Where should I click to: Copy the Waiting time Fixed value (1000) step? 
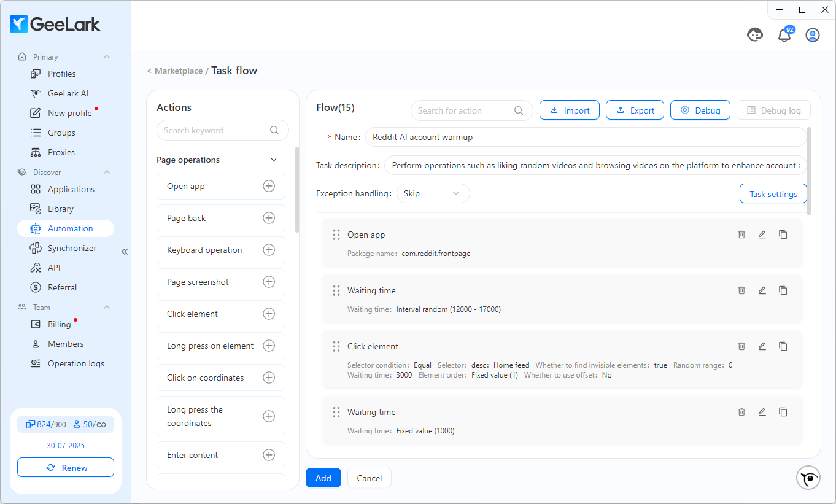[x=783, y=412]
